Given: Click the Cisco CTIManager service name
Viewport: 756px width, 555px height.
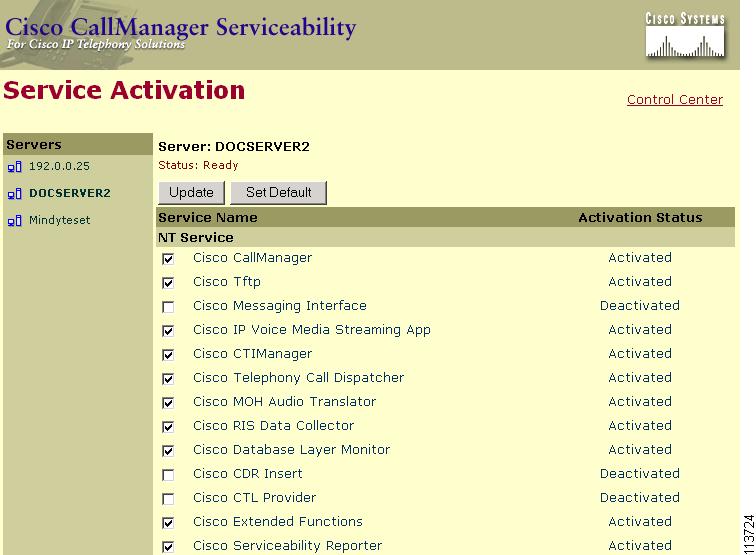Looking at the screenshot, I should pyautogui.click(x=253, y=354).
